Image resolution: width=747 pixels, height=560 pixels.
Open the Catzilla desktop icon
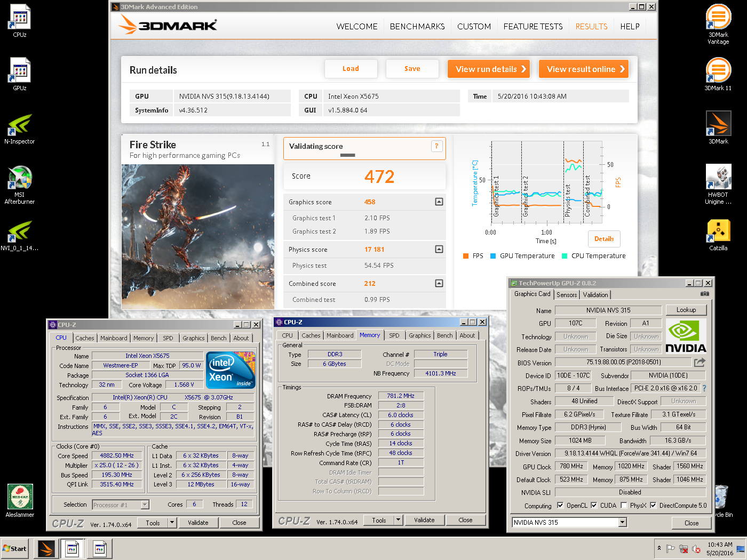pyautogui.click(x=718, y=235)
